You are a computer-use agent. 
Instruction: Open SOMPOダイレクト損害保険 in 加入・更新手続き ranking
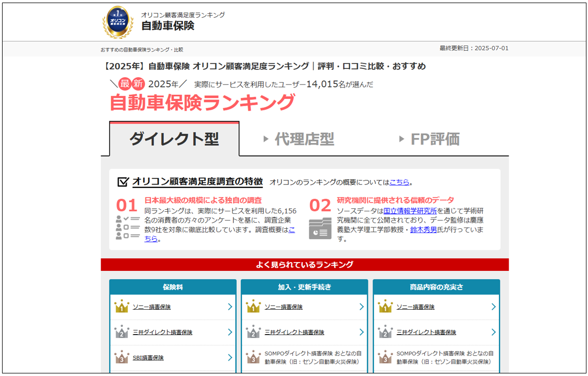(313, 358)
